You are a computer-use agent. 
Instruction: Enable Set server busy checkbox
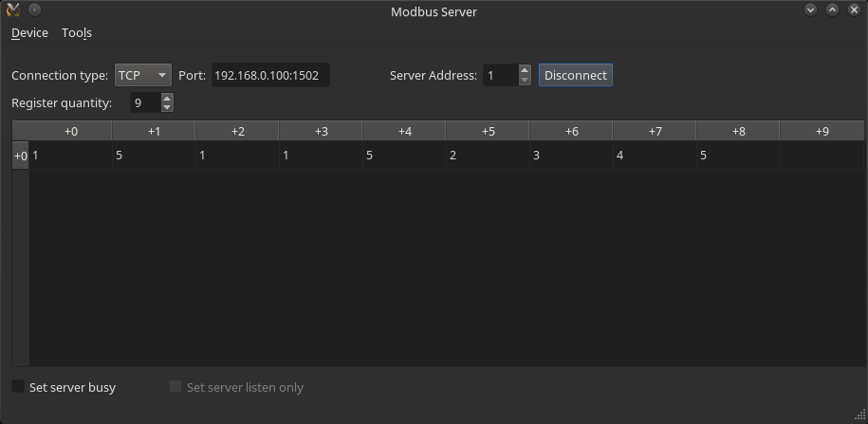[x=18, y=386]
